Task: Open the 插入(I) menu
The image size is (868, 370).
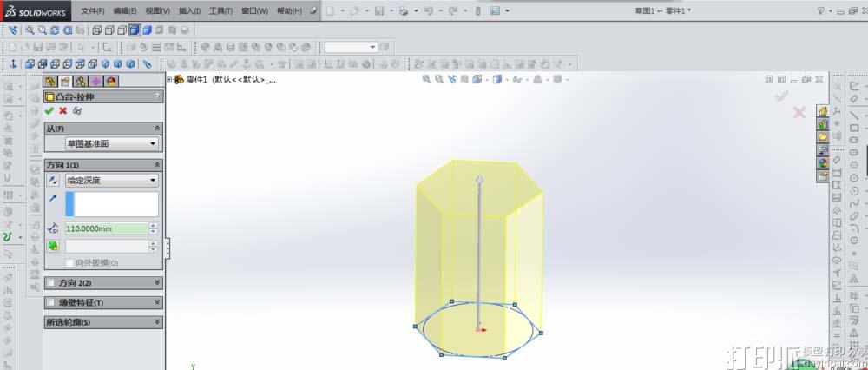Action: click(187, 11)
